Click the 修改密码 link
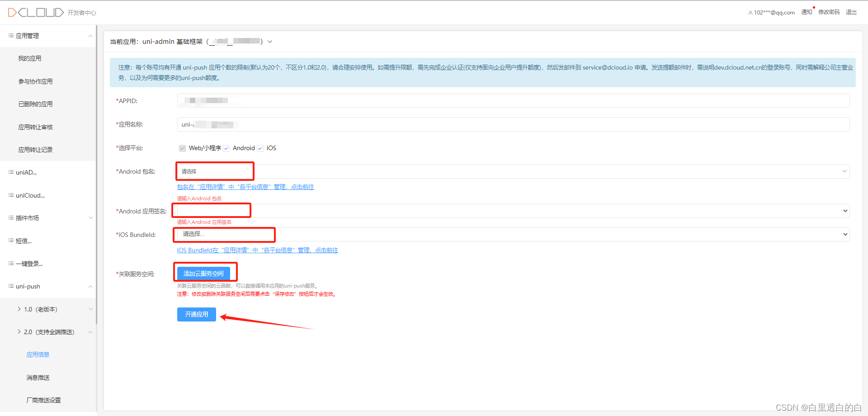This screenshot has width=868, height=416. (829, 12)
